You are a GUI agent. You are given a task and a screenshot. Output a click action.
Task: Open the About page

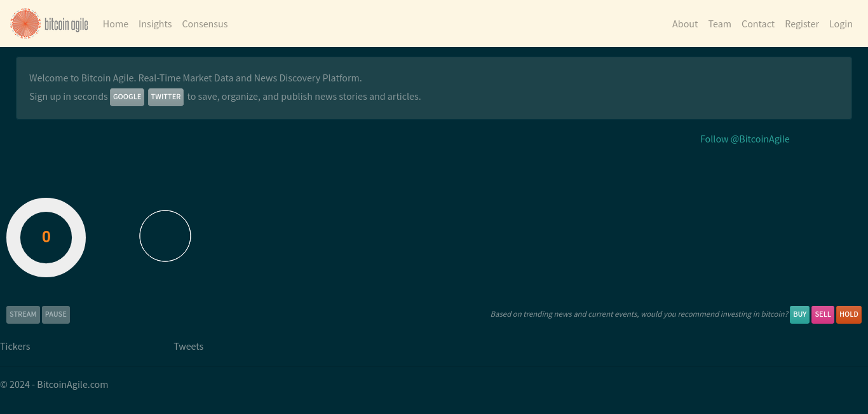coord(685,24)
